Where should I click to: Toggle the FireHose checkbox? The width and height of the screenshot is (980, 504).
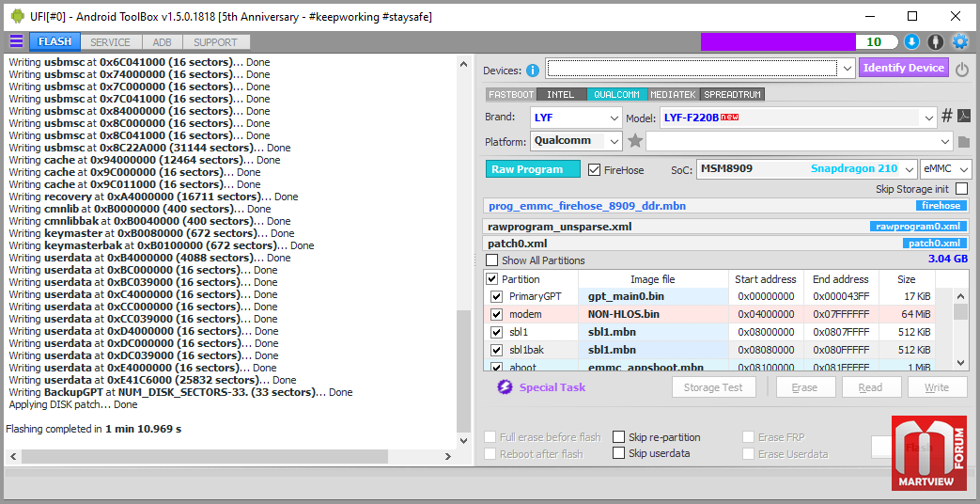594,169
